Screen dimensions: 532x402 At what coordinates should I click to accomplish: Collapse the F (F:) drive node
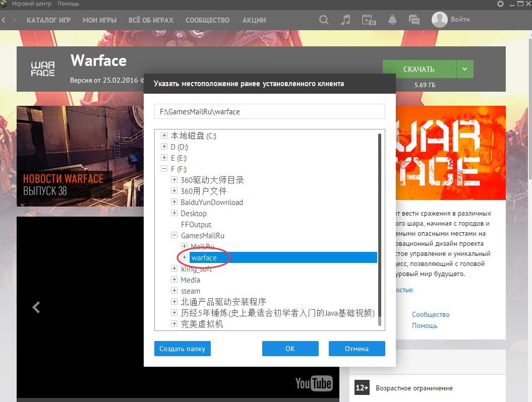pyautogui.click(x=164, y=169)
